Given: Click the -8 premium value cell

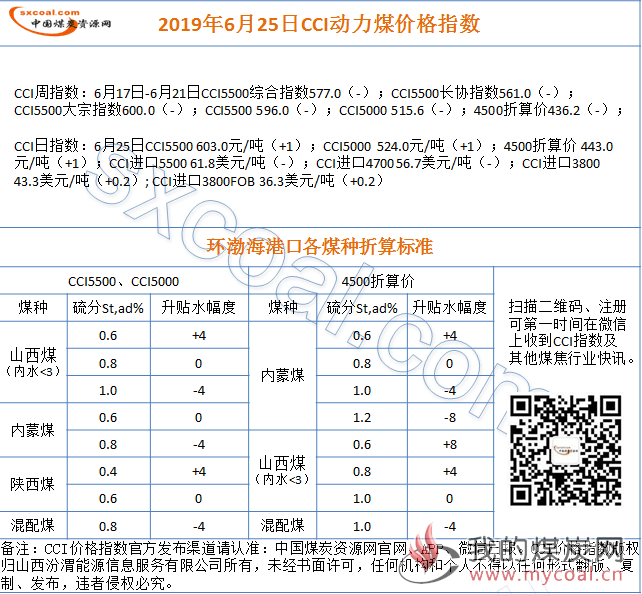Looking at the screenshot, I should [450, 418].
